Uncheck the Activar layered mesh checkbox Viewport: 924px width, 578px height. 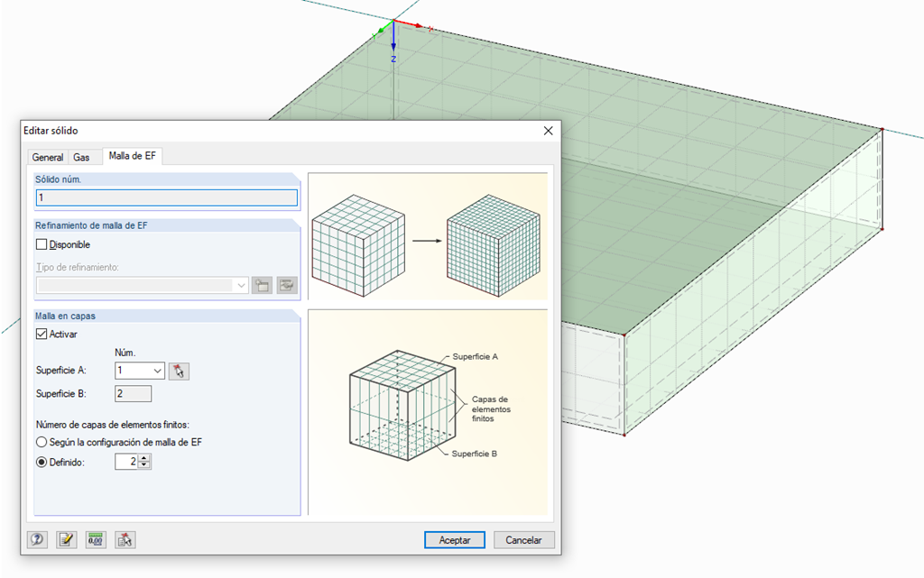click(42, 334)
